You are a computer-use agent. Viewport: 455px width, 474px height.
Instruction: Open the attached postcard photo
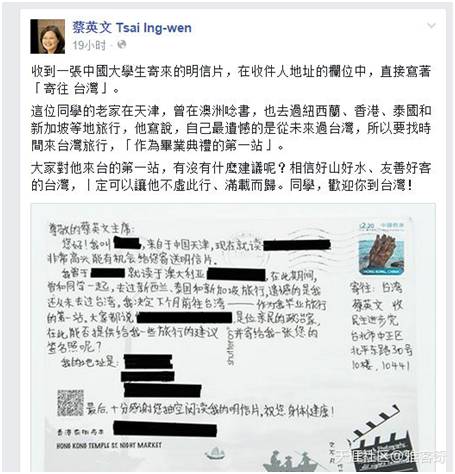(233, 337)
